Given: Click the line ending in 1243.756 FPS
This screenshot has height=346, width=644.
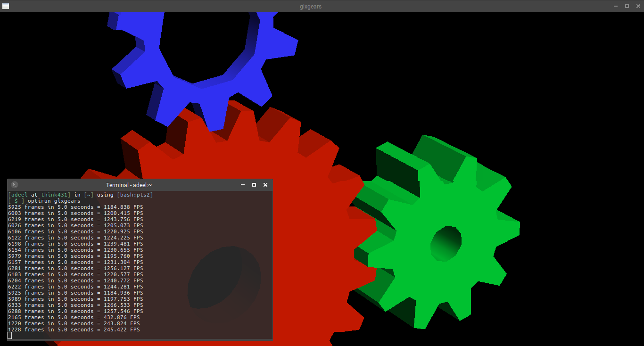Looking at the screenshot, I should (x=75, y=219).
